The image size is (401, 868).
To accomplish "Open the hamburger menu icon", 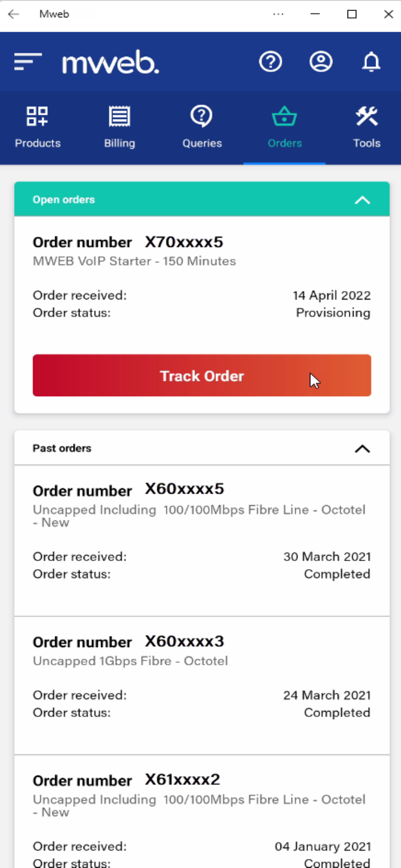I will [28, 62].
